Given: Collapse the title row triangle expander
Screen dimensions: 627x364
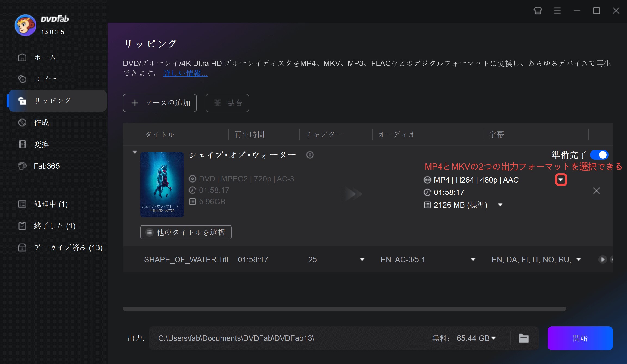Looking at the screenshot, I should [135, 152].
